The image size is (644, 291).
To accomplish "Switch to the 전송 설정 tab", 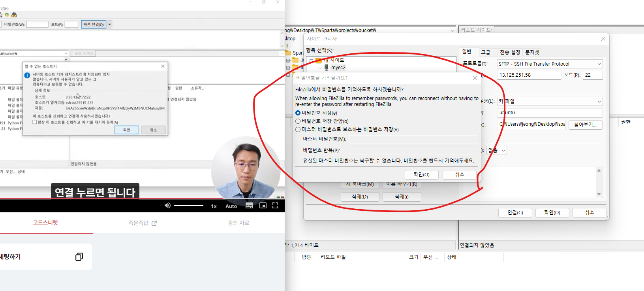I will pos(510,52).
